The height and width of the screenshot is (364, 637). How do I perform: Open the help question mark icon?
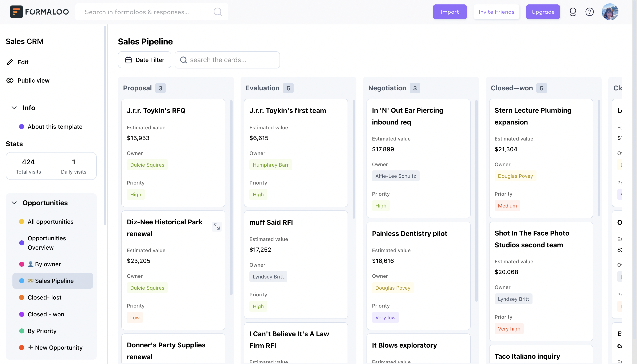589,12
